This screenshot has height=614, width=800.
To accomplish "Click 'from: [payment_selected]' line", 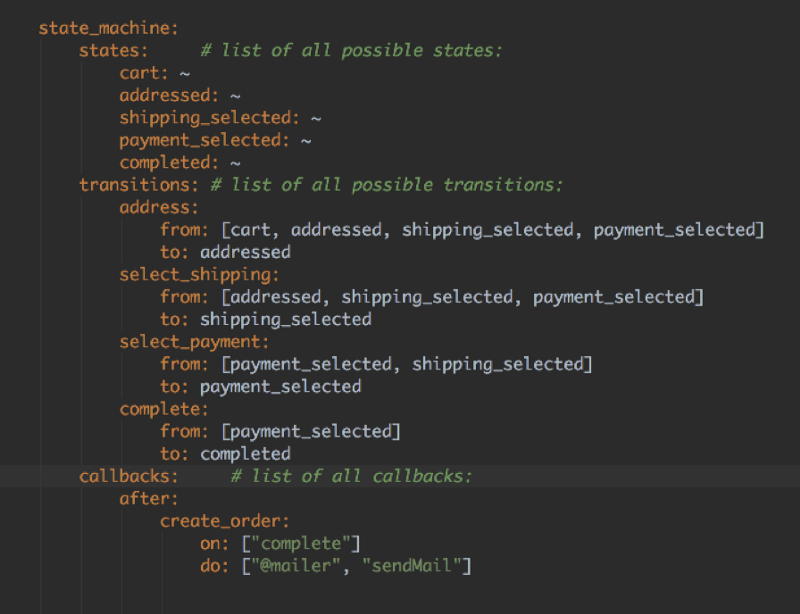I will (x=280, y=432).
